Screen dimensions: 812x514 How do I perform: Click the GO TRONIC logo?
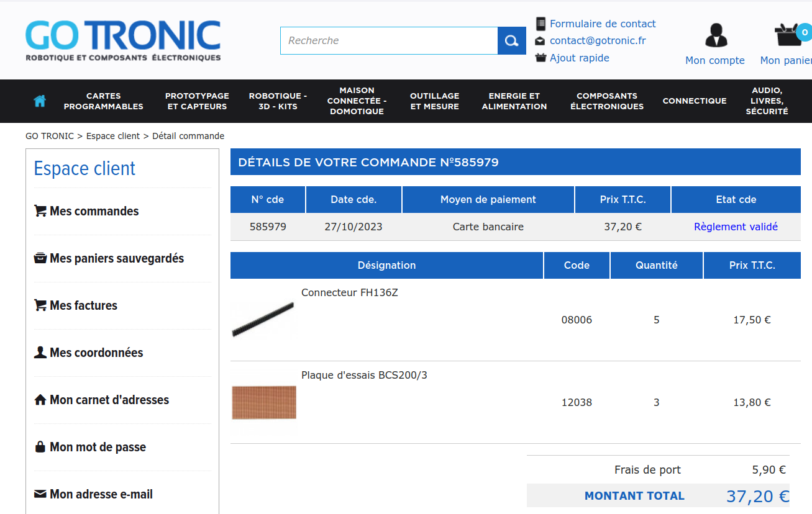coord(123,41)
